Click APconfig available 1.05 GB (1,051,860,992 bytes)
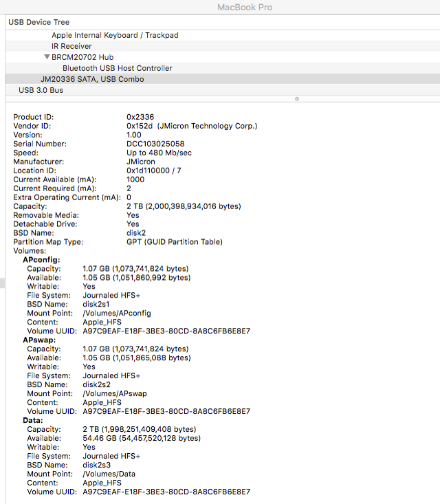This screenshot has height=504, width=440. [x=137, y=278]
